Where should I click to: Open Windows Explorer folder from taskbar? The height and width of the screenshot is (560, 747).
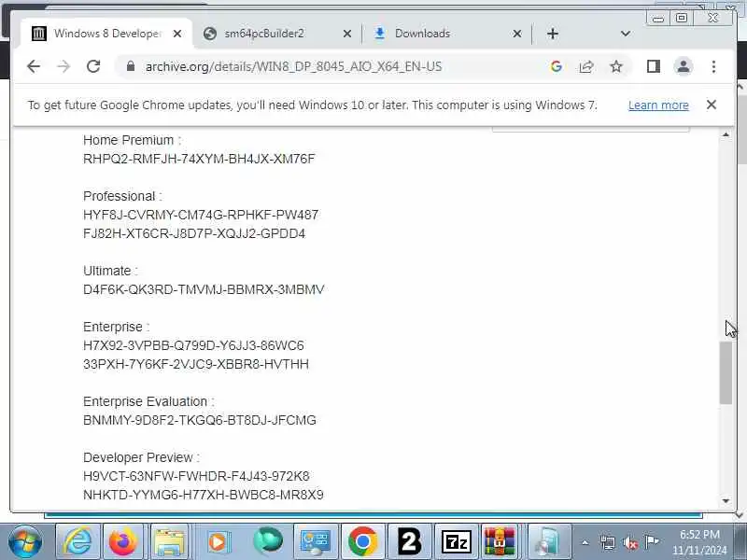click(169, 542)
